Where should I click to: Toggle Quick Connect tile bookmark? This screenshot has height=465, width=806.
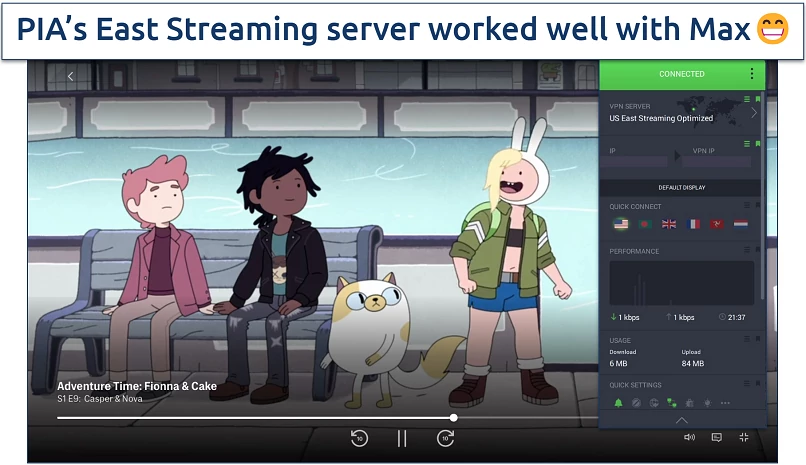(x=758, y=205)
